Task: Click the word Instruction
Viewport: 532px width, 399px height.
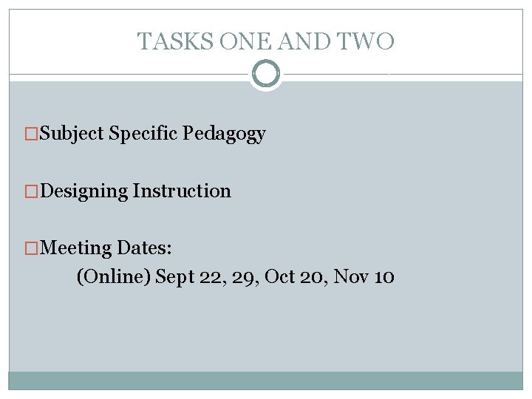Action: 182,191
